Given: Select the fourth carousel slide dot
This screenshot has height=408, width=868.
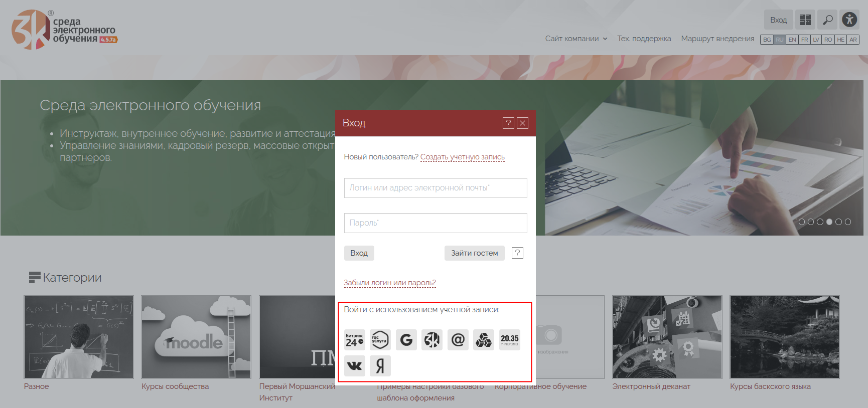Looking at the screenshot, I should click(x=829, y=222).
